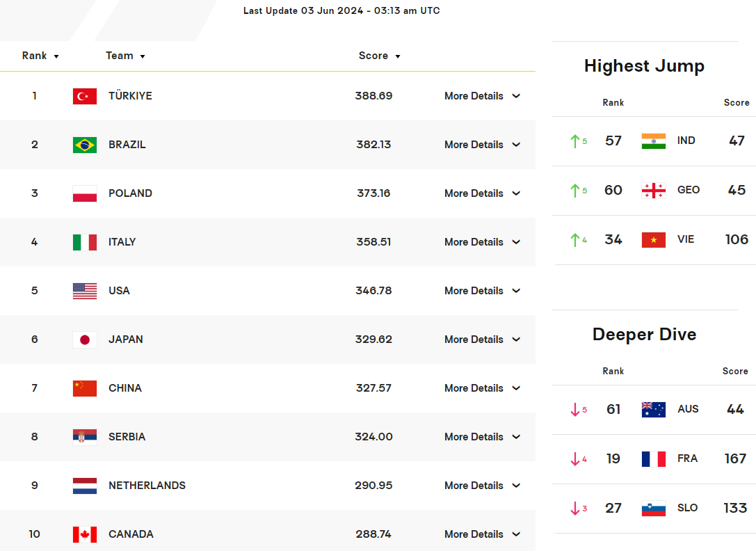Click Vietnam flag in Highest Jump
This screenshot has height=551, width=756.
[x=653, y=239]
